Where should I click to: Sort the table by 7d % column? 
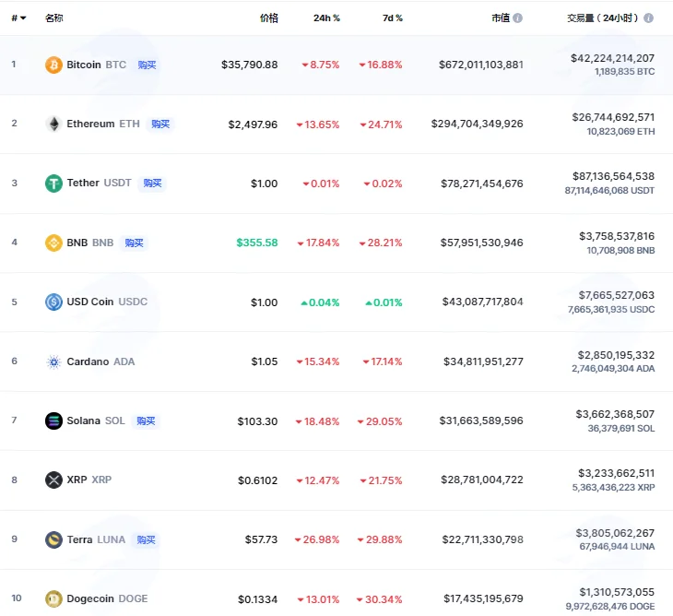click(393, 18)
